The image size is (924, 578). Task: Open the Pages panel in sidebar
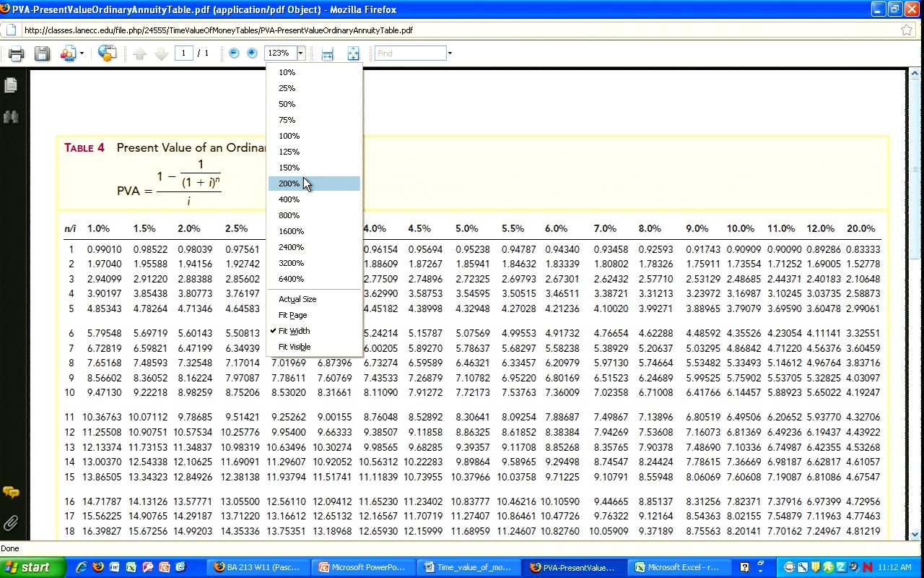pyautogui.click(x=11, y=85)
